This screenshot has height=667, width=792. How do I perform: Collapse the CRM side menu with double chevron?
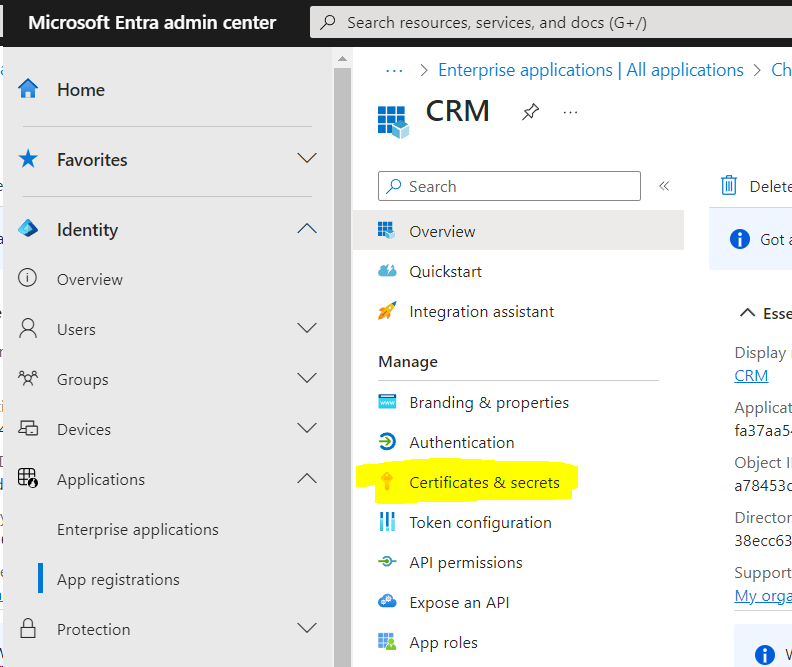click(664, 186)
